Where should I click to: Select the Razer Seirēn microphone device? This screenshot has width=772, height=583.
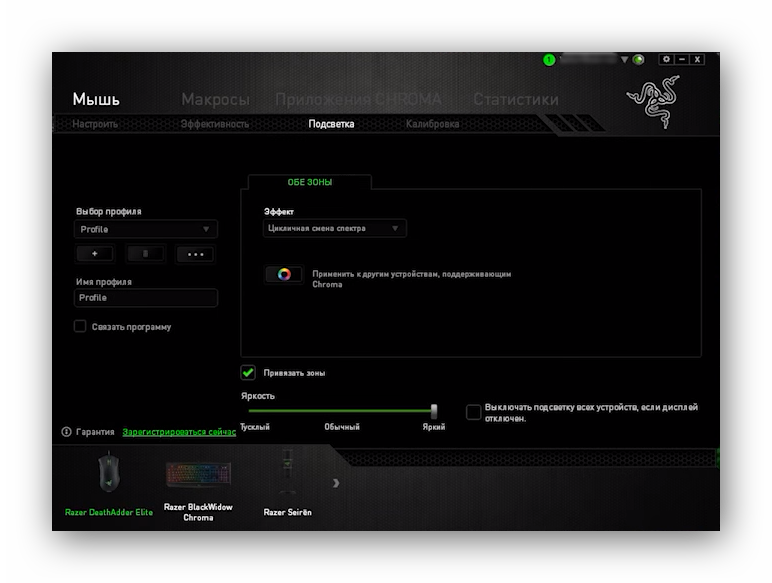[287, 472]
